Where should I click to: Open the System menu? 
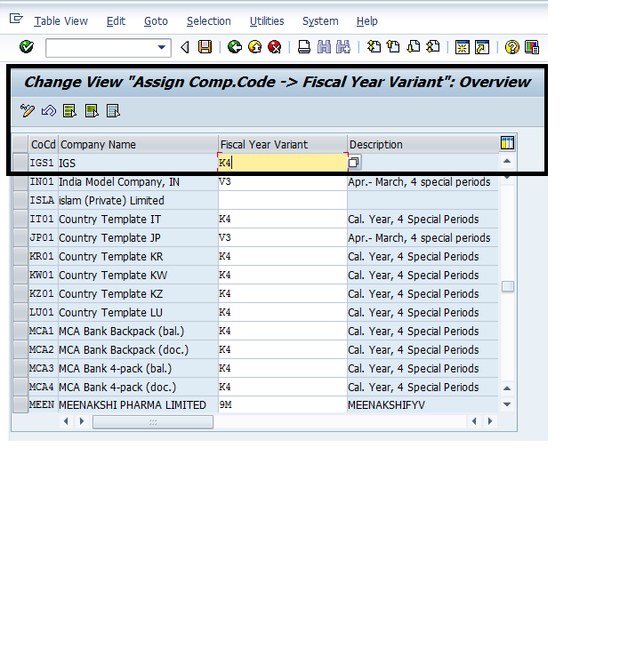(320, 21)
